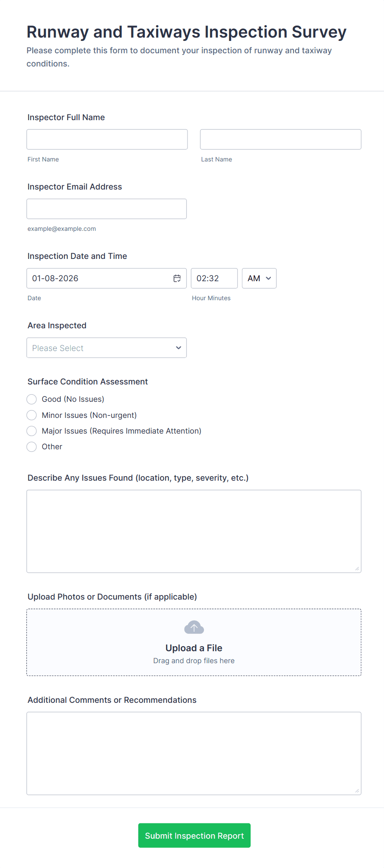Submit the Inspection Report
This screenshot has height=868, width=384.
[194, 835]
